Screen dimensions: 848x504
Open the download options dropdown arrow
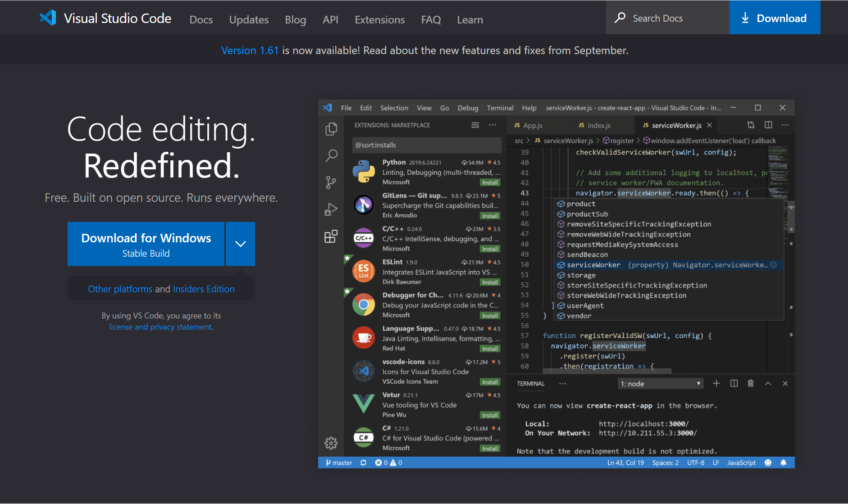(241, 244)
